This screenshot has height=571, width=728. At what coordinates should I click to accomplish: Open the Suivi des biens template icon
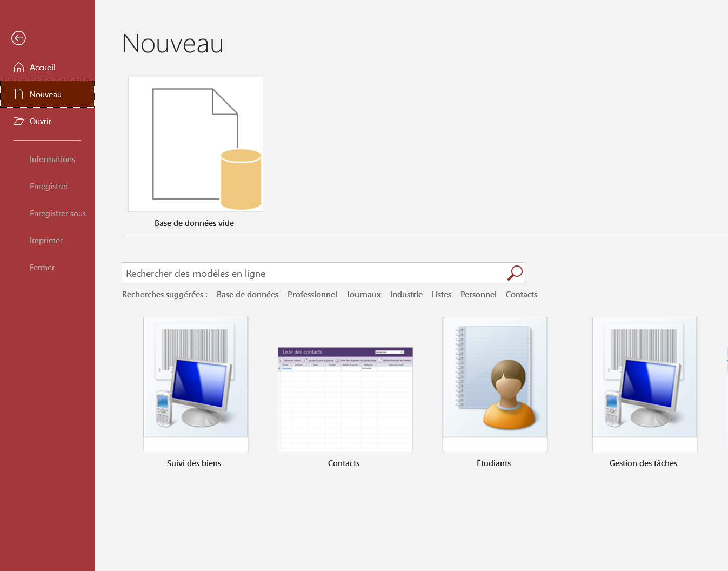coord(196,384)
